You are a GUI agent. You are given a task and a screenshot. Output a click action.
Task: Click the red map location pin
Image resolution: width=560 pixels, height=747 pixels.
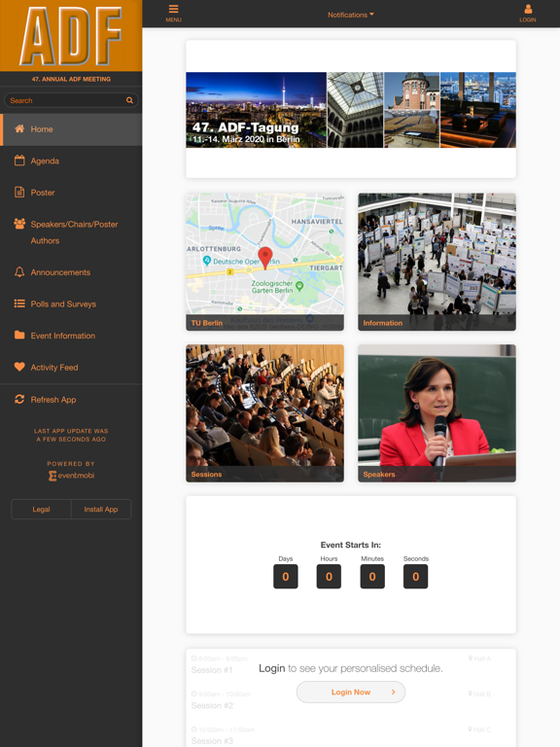point(264,258)
